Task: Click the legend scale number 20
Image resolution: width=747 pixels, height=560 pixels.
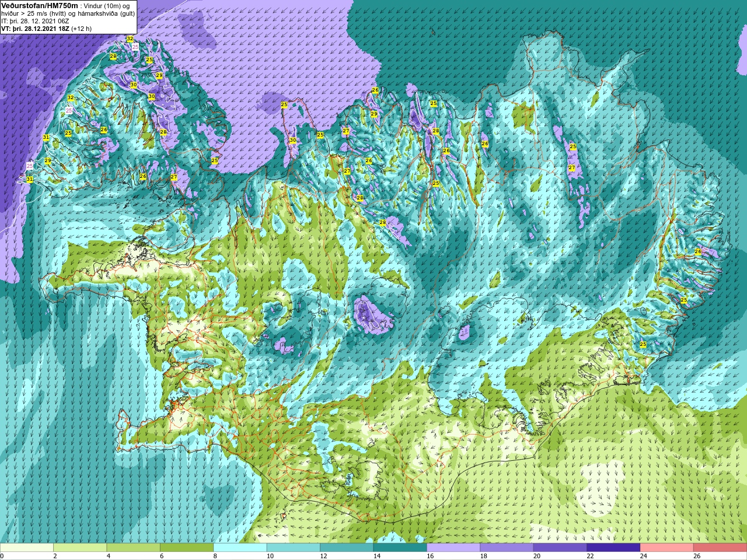Action: pyautogui.click(x=537, y=556)
